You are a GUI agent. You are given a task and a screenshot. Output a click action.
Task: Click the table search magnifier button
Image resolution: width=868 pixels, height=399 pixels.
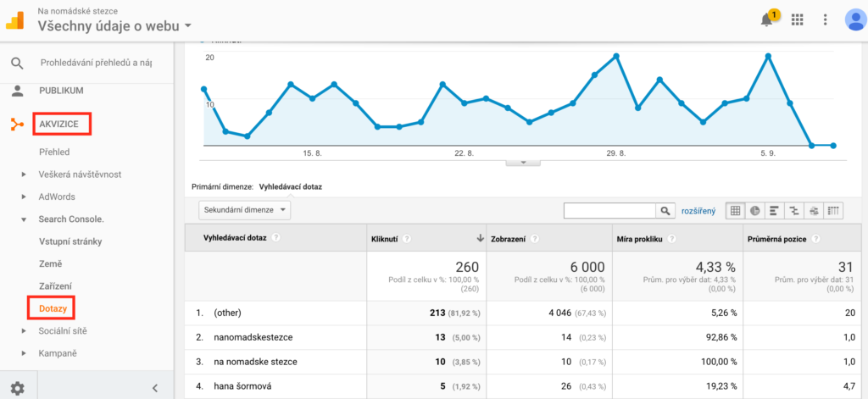(666, 211)
